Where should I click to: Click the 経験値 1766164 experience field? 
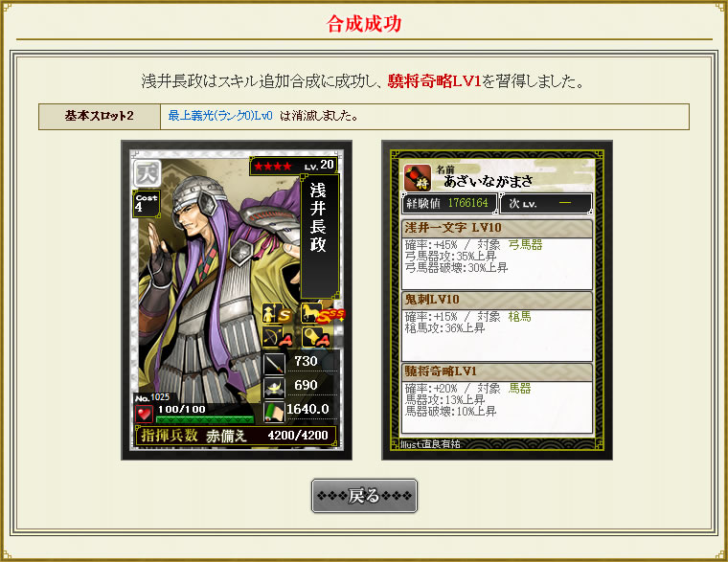pos(449,203)
